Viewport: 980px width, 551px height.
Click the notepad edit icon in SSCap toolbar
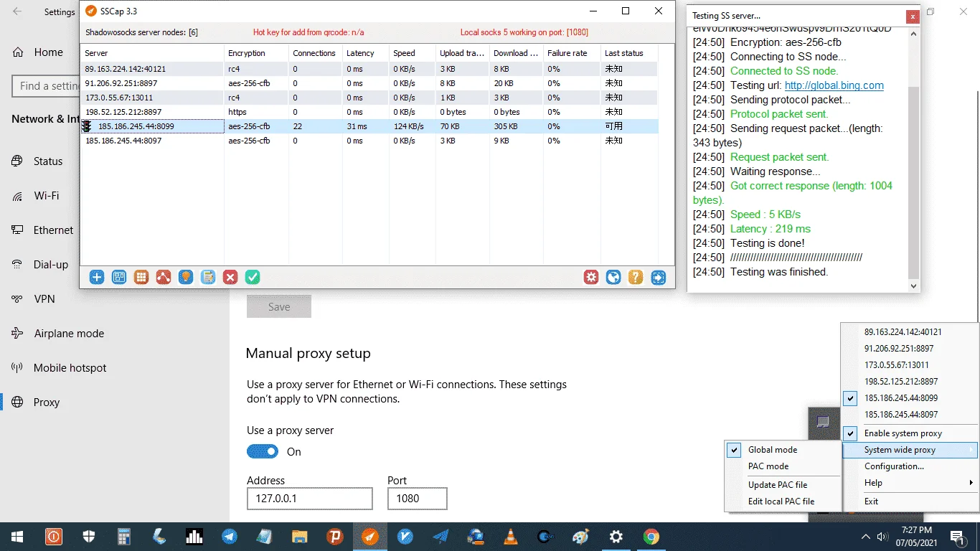(x=208, y=277)
